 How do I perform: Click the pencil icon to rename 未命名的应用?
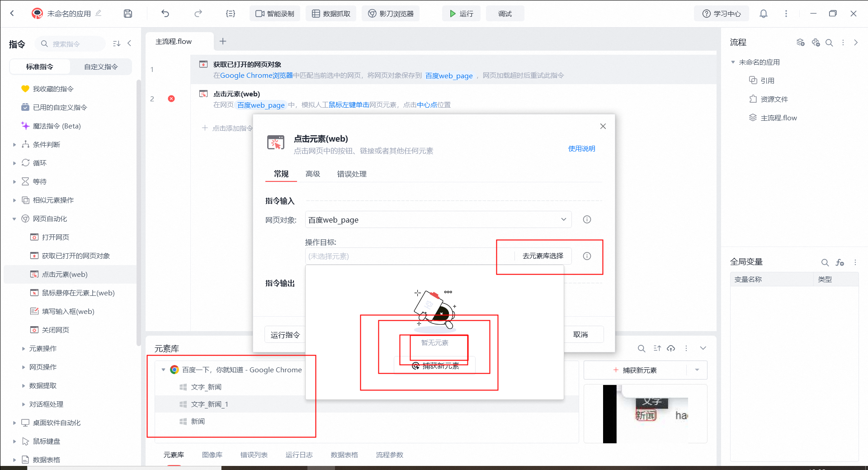pyautogui.click(x=98, y=13)
